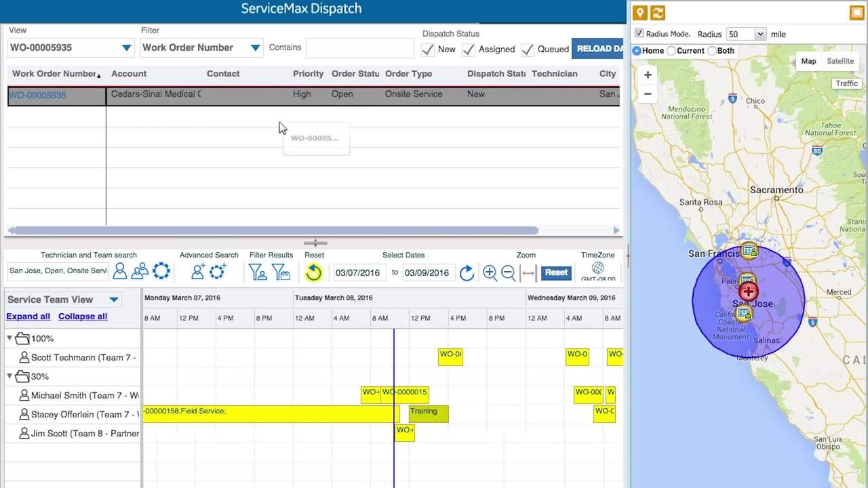
Task: Select the Both radio button
Action: [x=711, y=51]
